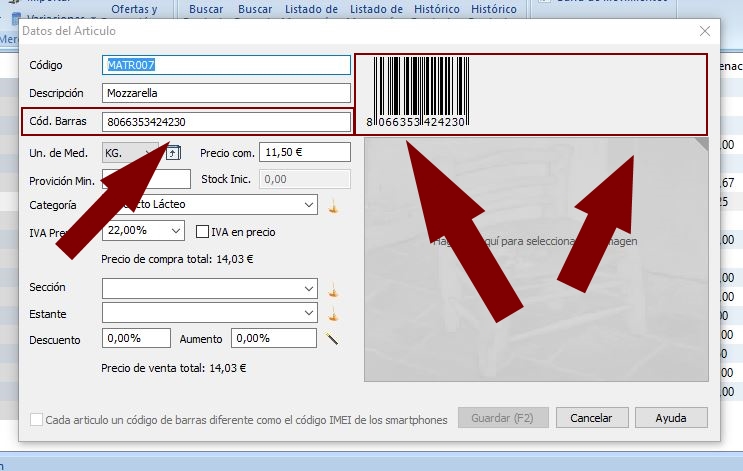Click the first Histórico toolbar item
Image resolution: width=743 pixels, height=471 pixels.
click(437, 9)
